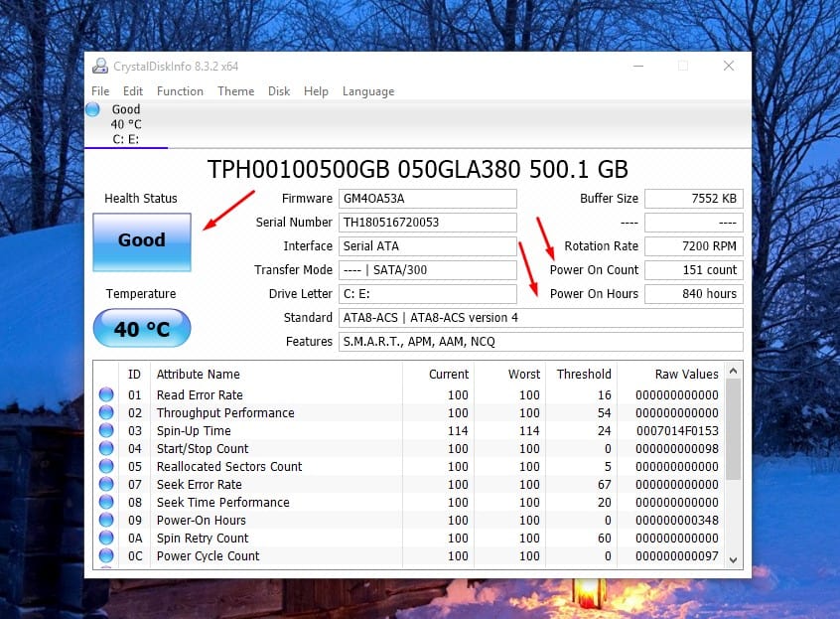
Task: Click the status orb beside Read Error Rate
Action: (x=106, y=395)
